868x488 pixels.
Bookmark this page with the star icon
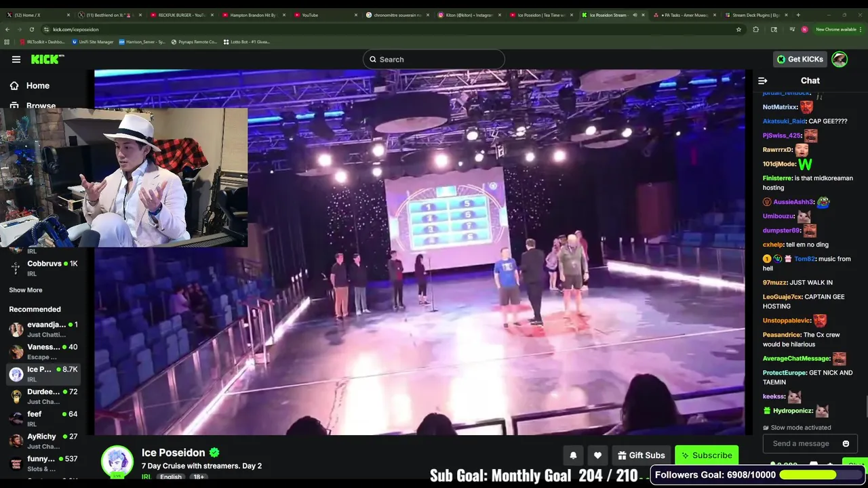point(738,29)
